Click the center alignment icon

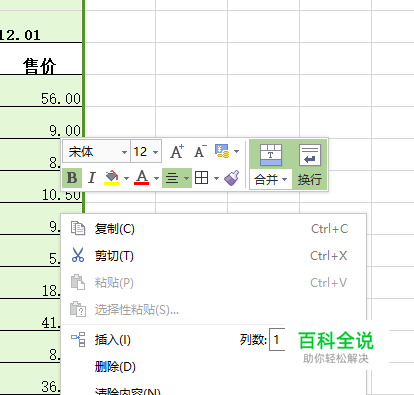(172, 178)
